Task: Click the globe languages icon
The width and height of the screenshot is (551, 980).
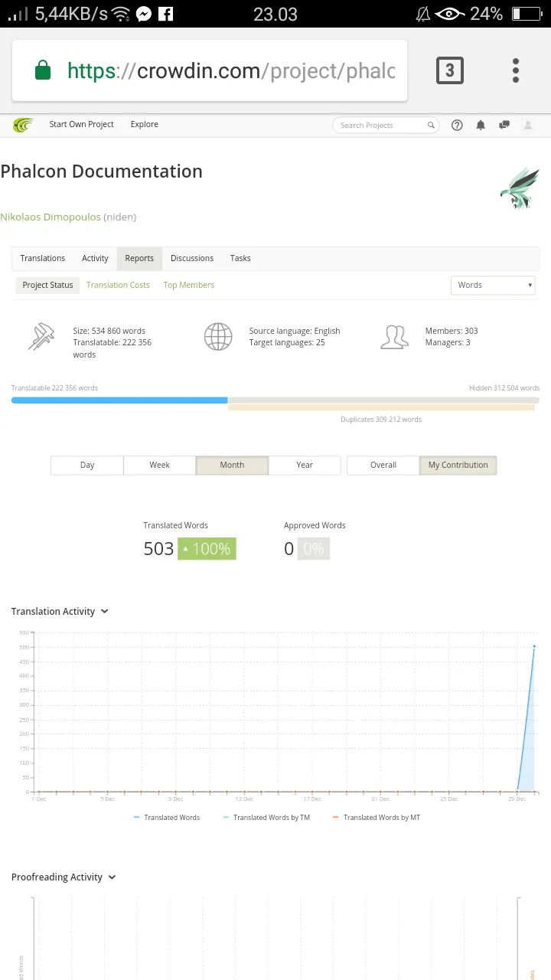Action: coord(218,336)
